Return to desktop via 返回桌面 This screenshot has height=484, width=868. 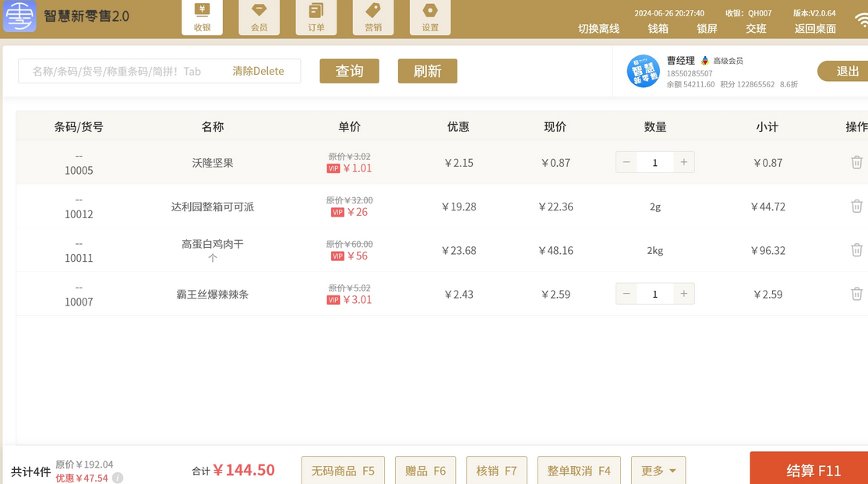[x=815, y=29]
